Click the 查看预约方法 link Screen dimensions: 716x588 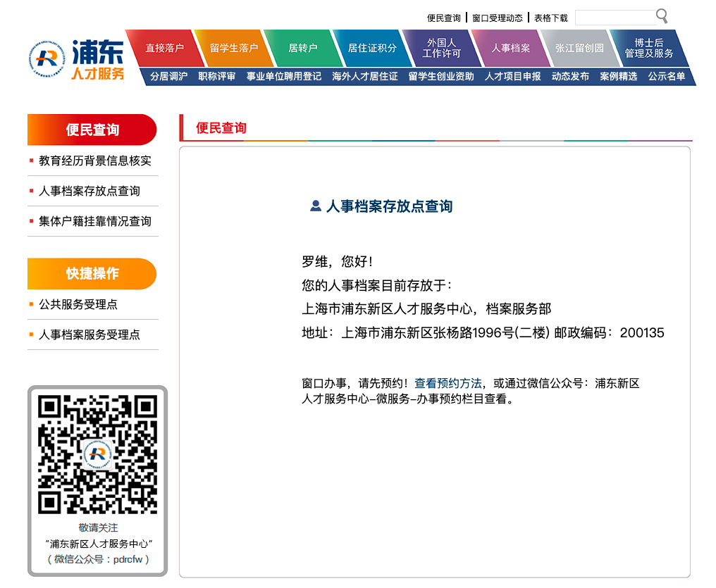click(447, 383)
